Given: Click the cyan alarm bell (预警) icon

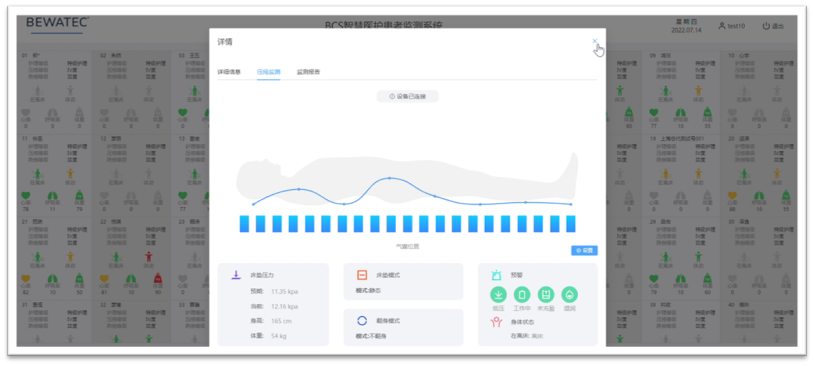Looking at the screenshot, I should 496,275.
